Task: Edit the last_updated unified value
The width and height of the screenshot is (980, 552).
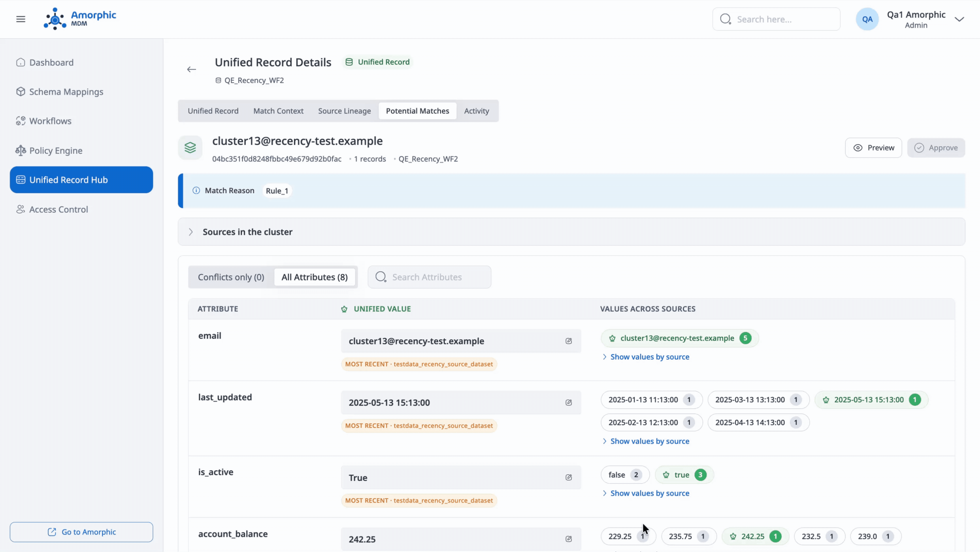Action: (568, 403)
